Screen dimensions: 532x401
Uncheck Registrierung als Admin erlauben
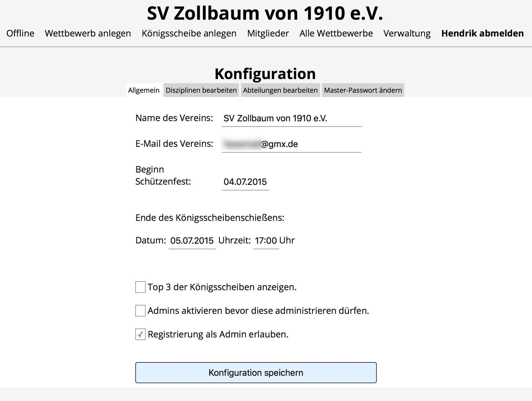pyautogui.click(x=140, y=334)
